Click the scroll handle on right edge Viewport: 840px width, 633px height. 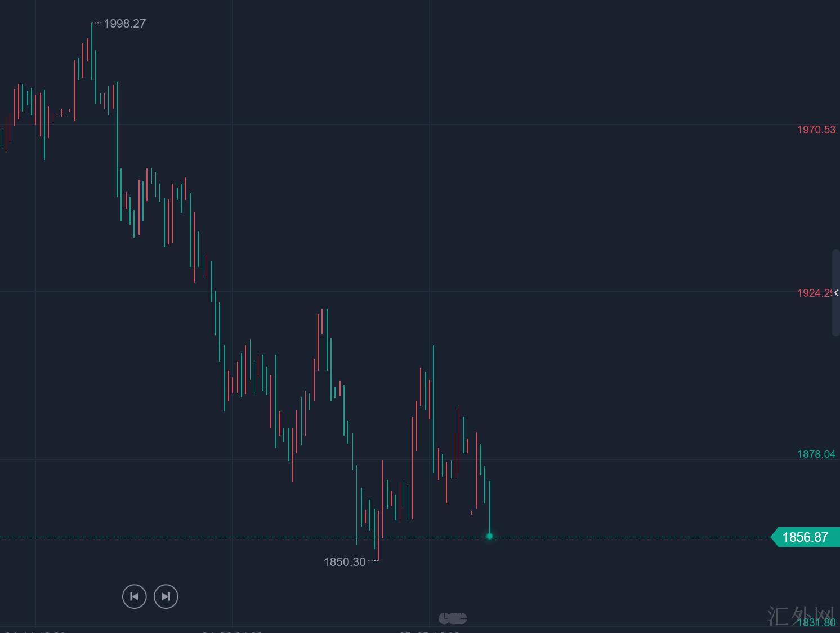coord(836,293)
